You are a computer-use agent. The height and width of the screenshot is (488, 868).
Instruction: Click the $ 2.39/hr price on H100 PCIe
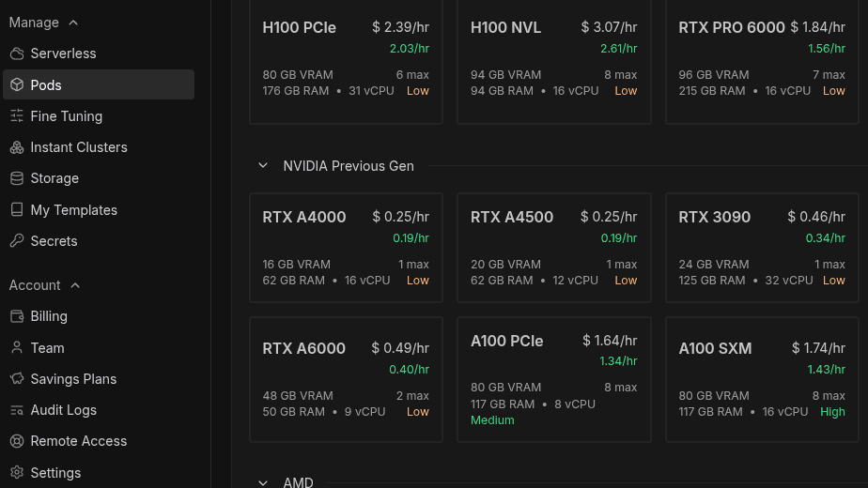(400, 27)
